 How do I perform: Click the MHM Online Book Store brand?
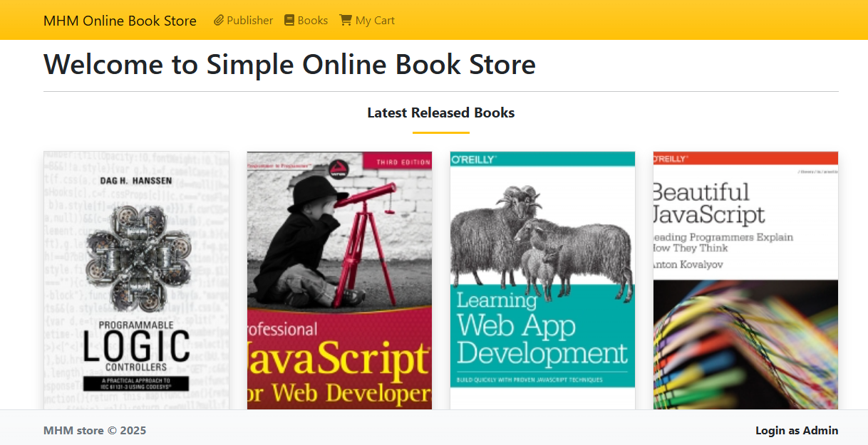(120, 21)
